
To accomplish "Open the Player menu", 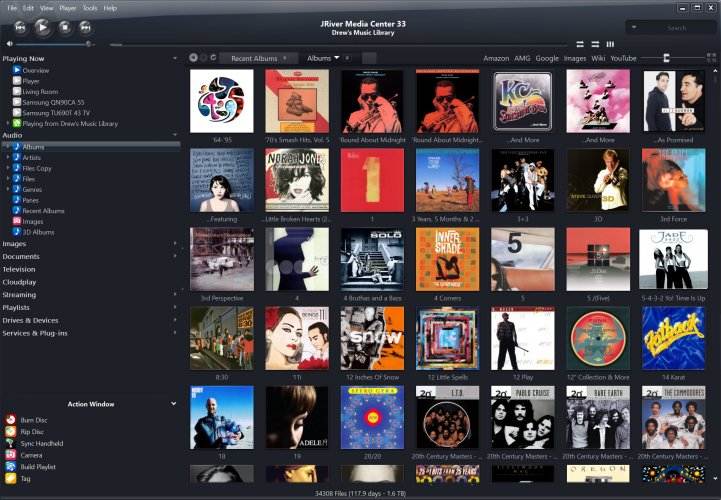I will [x=68, y=8].
